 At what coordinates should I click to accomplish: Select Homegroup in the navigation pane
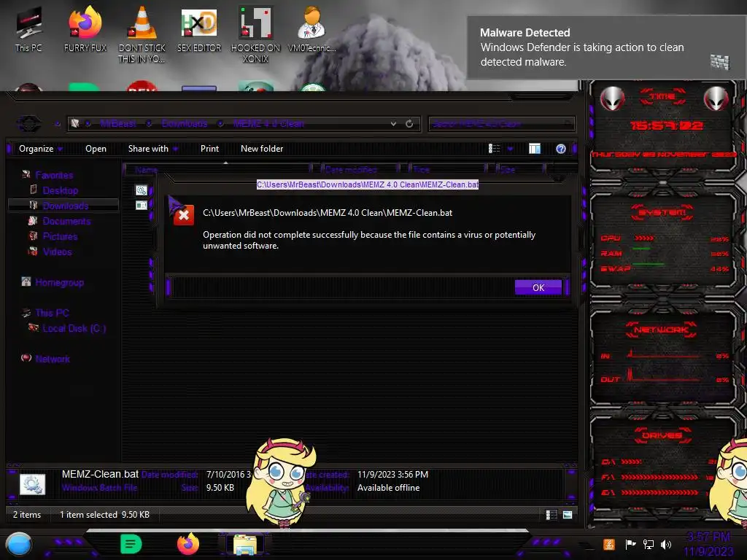[60, 282]
